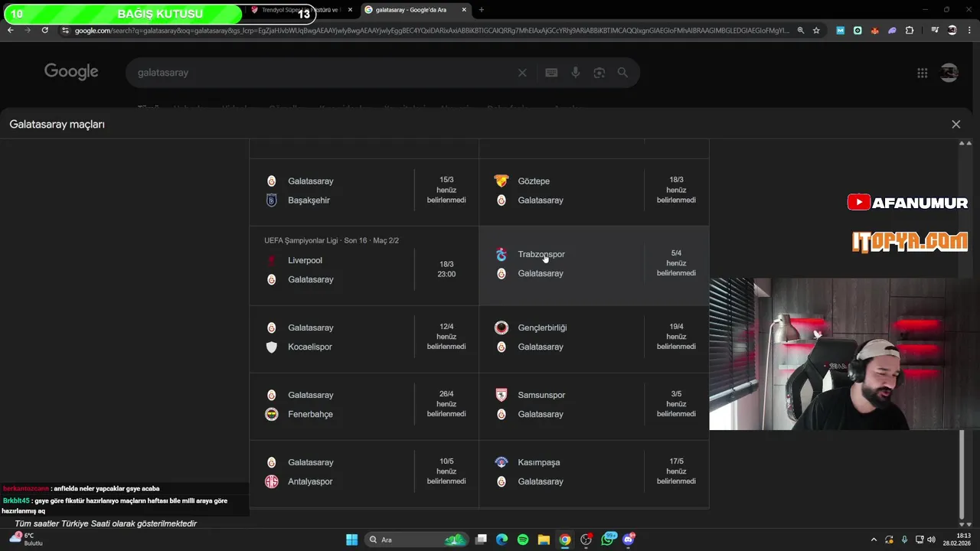Image resolution: width=980 pixels, height=551 pixels.
Task: Open WhatsApp from the taskbar
Action: 609,540
